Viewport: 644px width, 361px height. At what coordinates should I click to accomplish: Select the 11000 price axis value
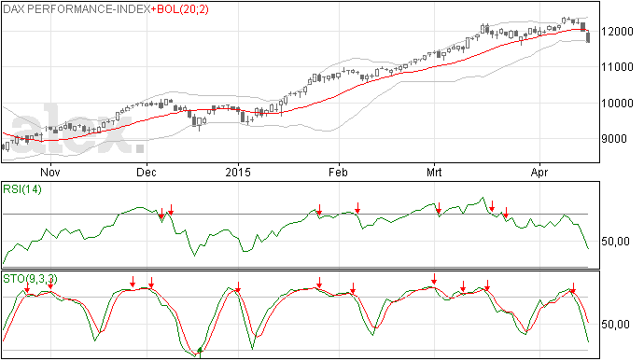click(x=617, y=67)
